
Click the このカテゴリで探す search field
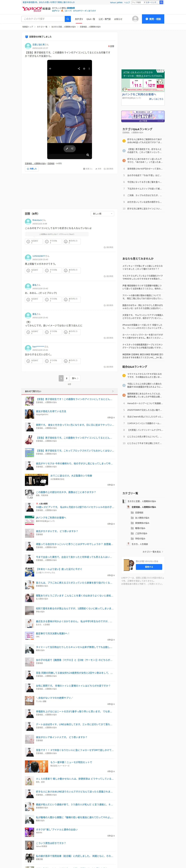click(43, 19)
